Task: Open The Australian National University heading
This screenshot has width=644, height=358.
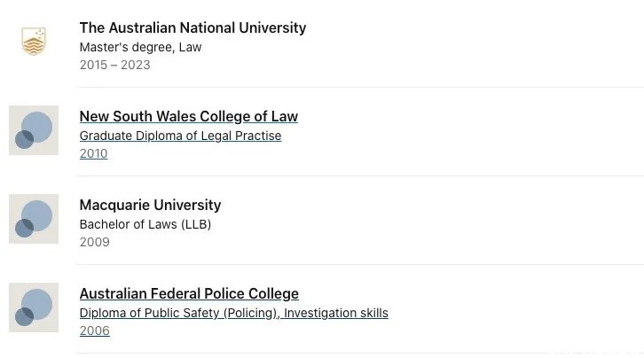Action: 192,27
